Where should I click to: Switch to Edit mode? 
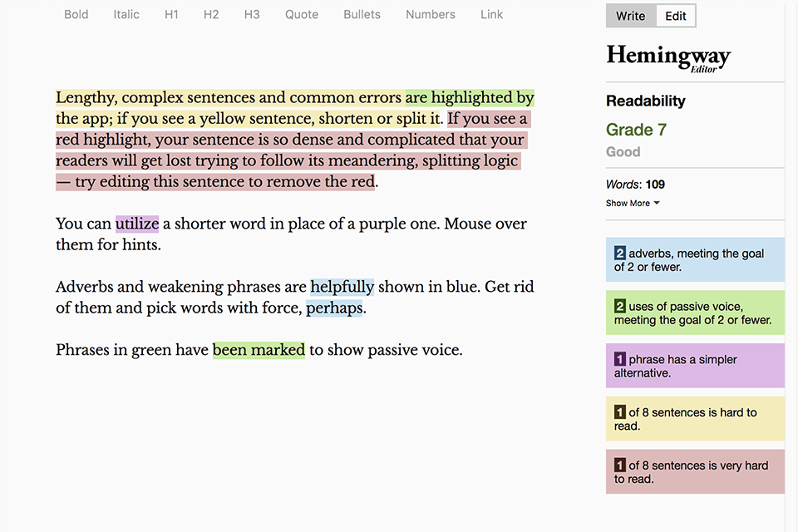click(676, 16)
